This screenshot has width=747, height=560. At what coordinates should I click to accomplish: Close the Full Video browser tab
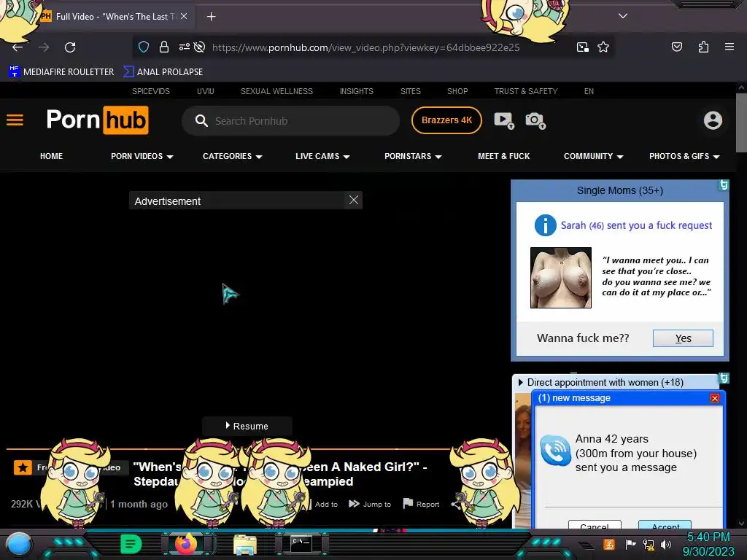(x=184, y=16)
